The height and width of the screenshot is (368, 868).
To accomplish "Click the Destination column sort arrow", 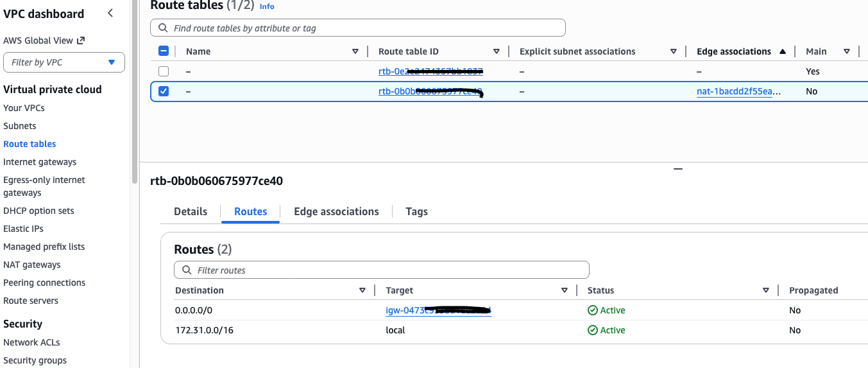I will (362, 290).
